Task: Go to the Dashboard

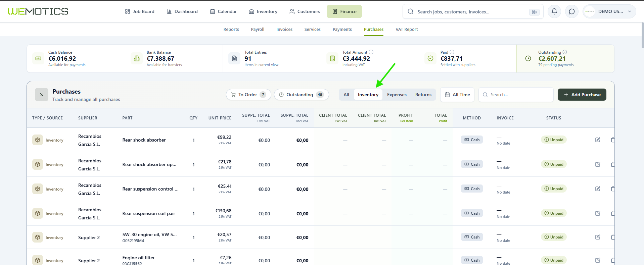Action: [182, 11]
